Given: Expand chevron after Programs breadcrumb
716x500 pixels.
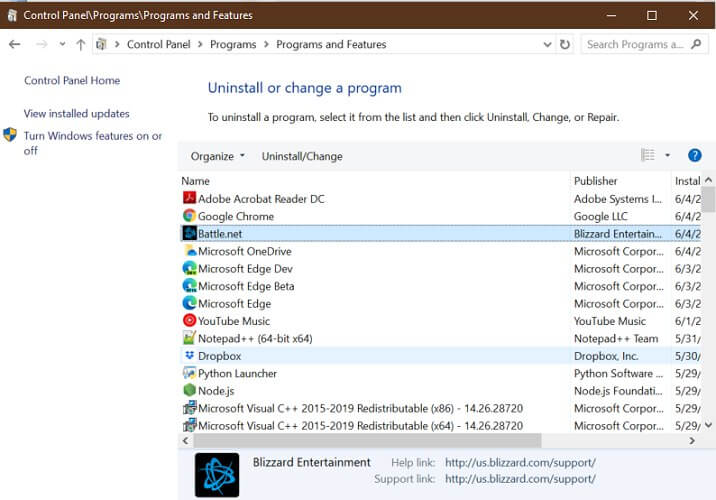Looking at the screenshot, I should [x=266, y=44].
